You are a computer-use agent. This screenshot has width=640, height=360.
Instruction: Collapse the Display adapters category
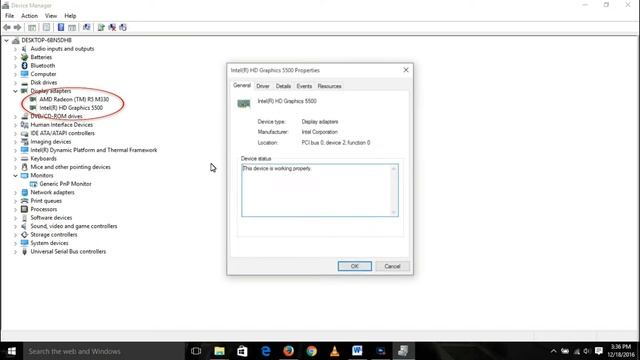[x=15, y=91]
